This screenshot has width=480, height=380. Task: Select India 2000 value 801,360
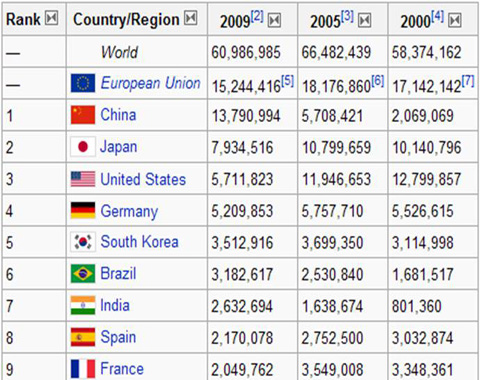[x=417, y=307]
